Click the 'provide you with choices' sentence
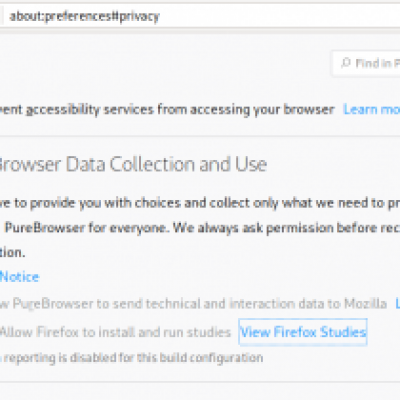The width and height of the screenshot is (400, 400). click(200, 203)
